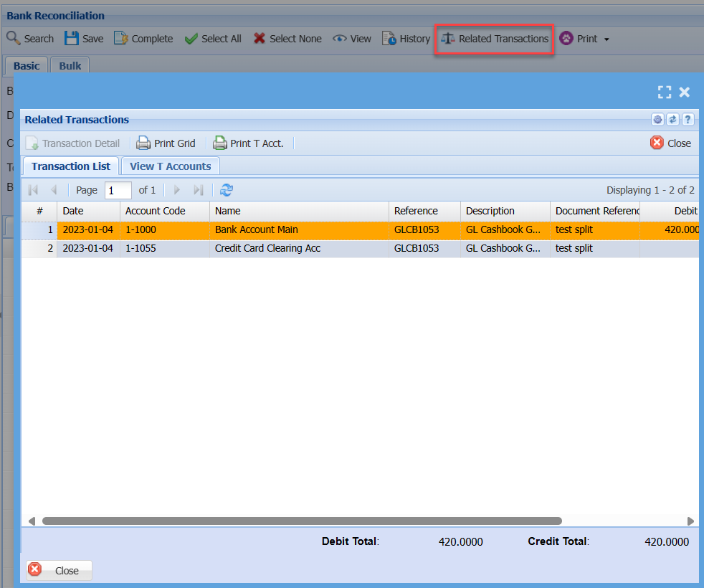Click the help question mark icon
The image size is (704, 588).
tap(688, 120)
